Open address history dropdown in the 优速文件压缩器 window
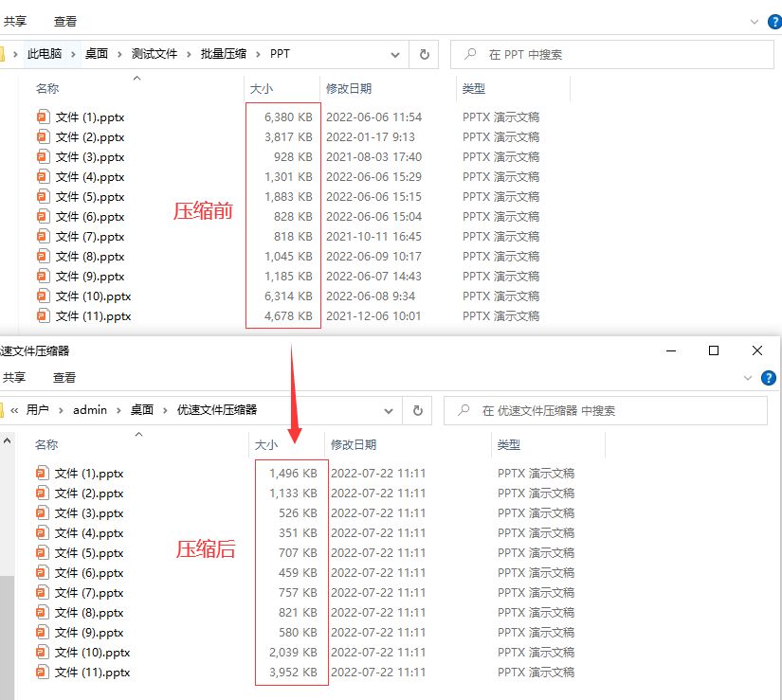 pos(389,411)
